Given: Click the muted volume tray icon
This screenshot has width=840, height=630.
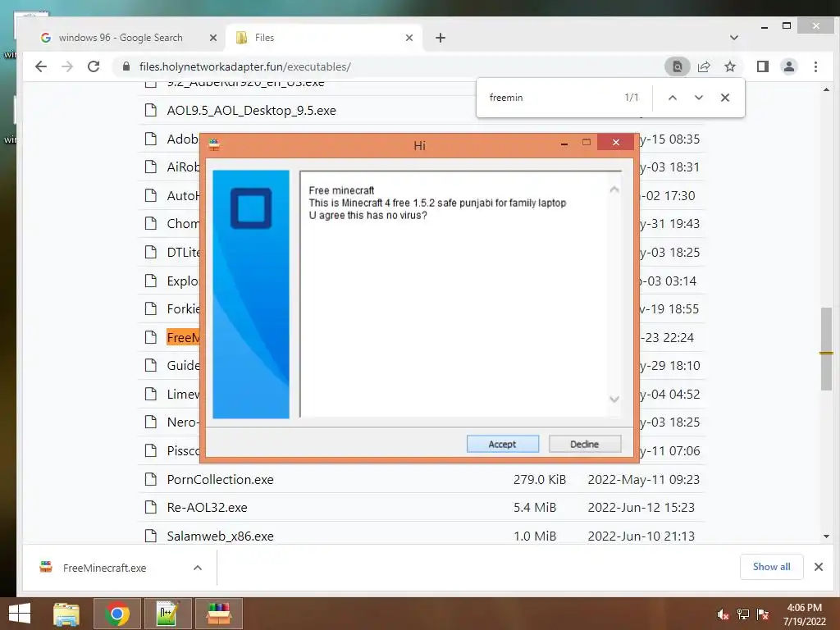Looking at the screenshot, I should 723,614.
